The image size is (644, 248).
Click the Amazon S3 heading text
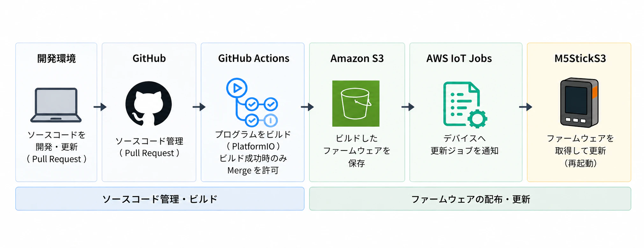(357, 58)
